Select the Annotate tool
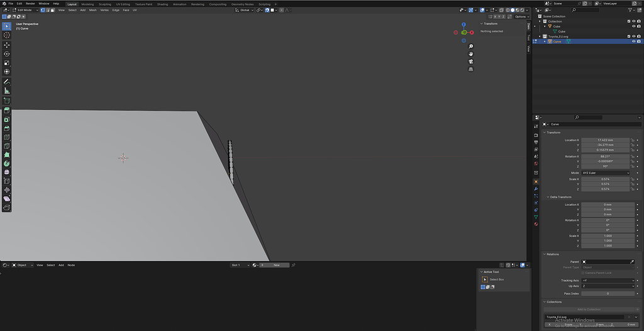This screenshot has width=644, height=331. (6, 82)
